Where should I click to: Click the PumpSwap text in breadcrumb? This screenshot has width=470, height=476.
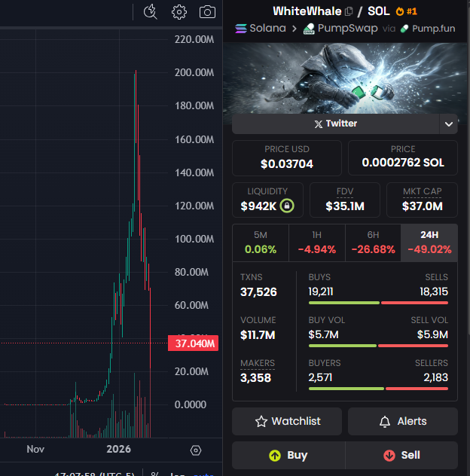point(348,29)
